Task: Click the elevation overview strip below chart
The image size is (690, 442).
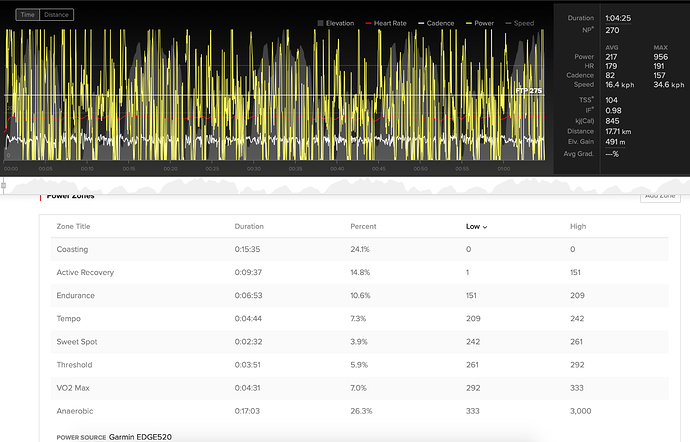Action: [x=345, y=186]
